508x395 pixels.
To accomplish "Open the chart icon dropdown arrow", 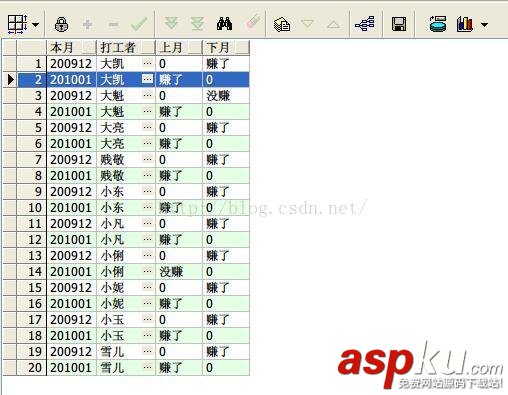I will coord(484,24).
